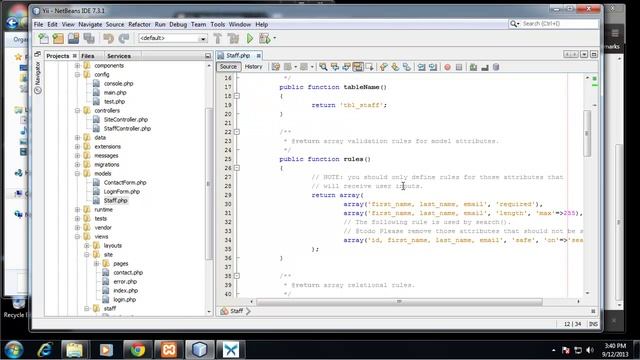This screenshot has width=640, height=360.
Task: Expand the layouts folder
Action: click(x=87, y=246)
